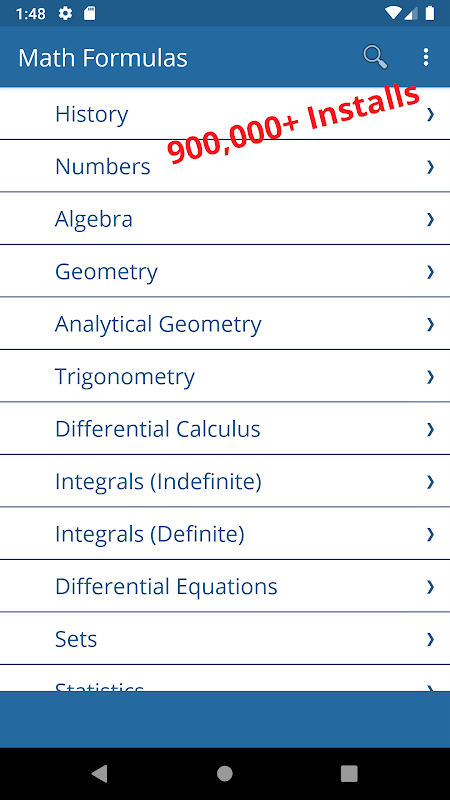Tap the Android recent apps square
The width and height of the screenshot is (450, 800).
[349, 773]
